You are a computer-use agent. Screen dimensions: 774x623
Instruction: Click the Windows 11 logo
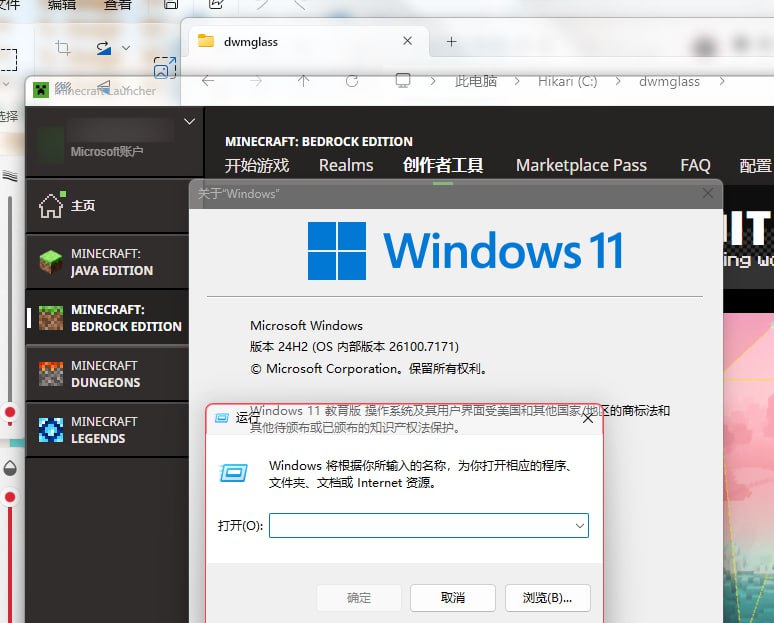point(464,251)
